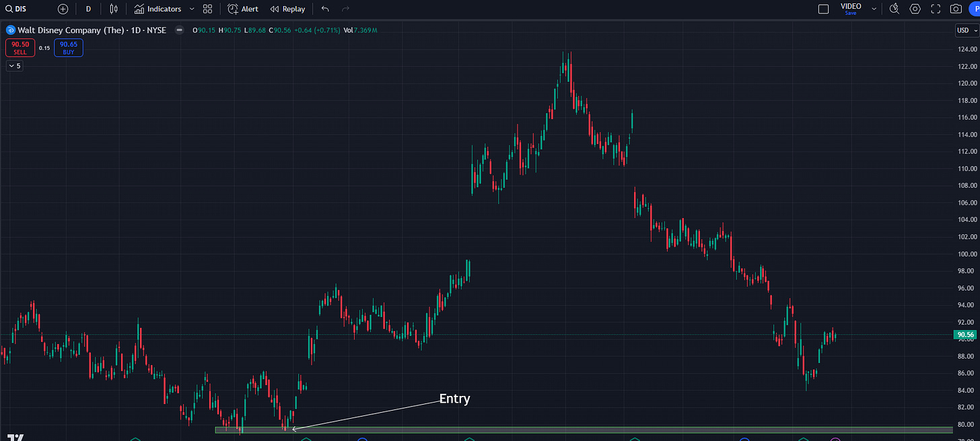Open chart settings hexagon icon
The width and height of the screenshot is (980, 441).
pyautogui.click(x=915, y=9)
